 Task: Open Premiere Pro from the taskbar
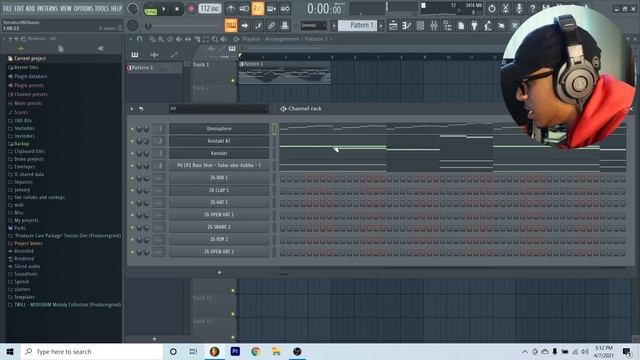coord(235,351)
